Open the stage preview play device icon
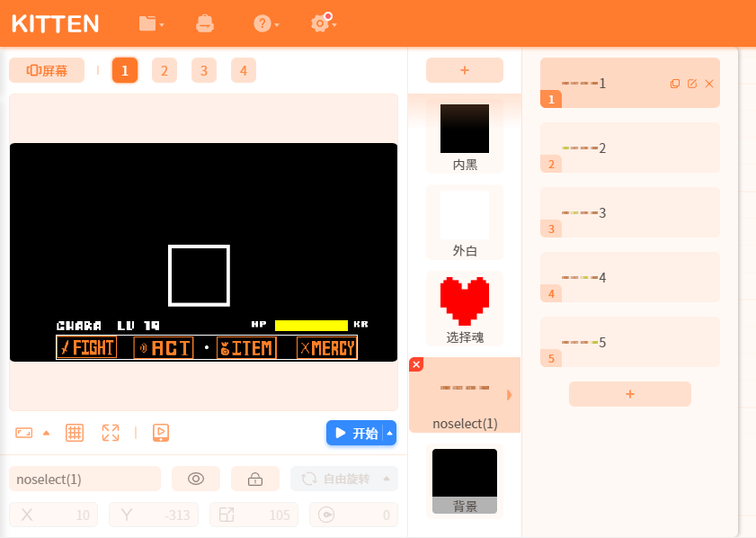Screen dimensions: 756x538 (x=161, y=433)
